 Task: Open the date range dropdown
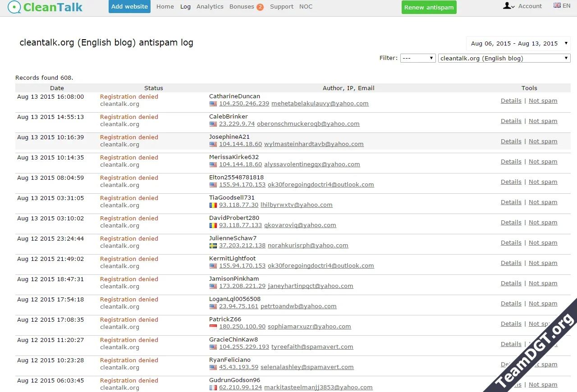(x=518, y=44)
